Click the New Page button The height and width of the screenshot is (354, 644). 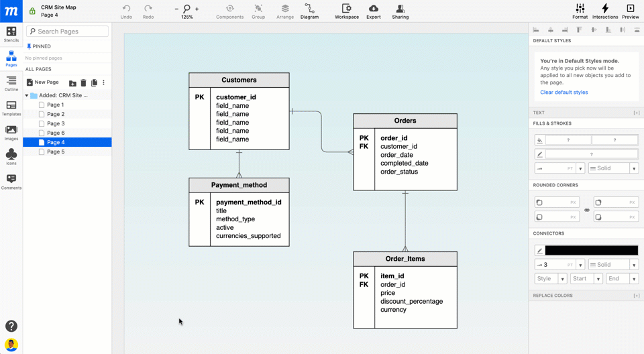(x=42, y=82)
